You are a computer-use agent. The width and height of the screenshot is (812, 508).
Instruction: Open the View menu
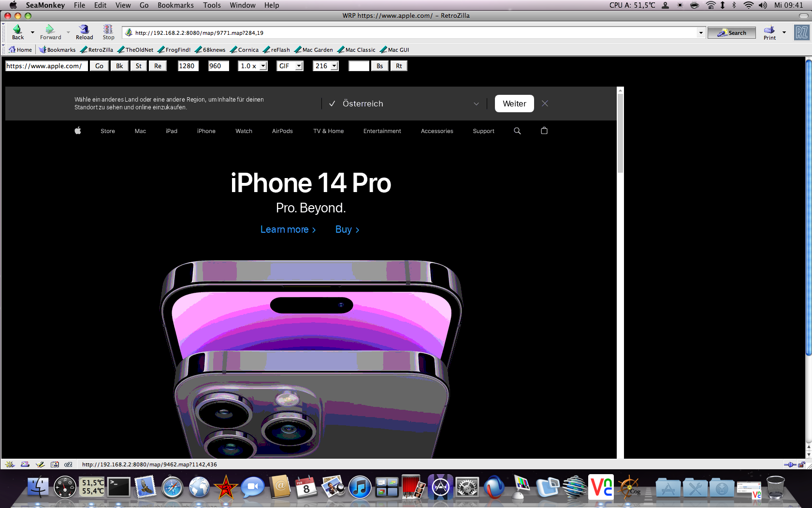(x=123, y=5)
